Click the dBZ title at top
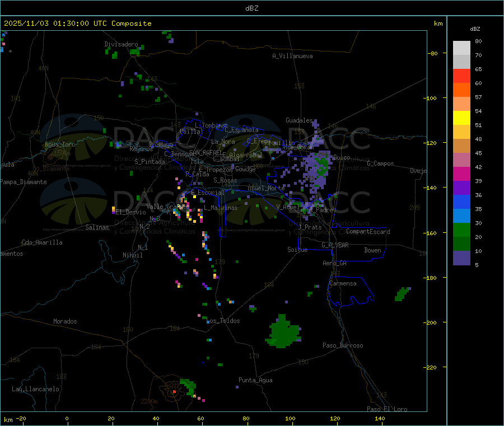504x426 pixels. 251,8
